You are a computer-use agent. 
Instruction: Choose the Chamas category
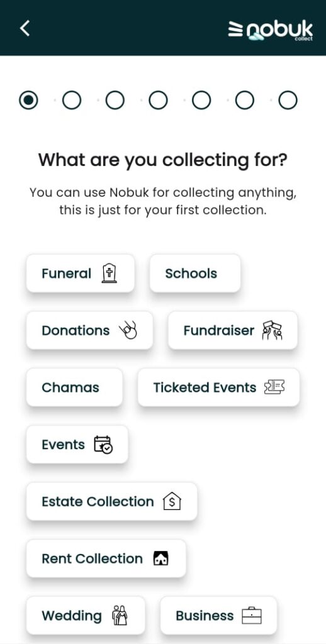[74, 387]
